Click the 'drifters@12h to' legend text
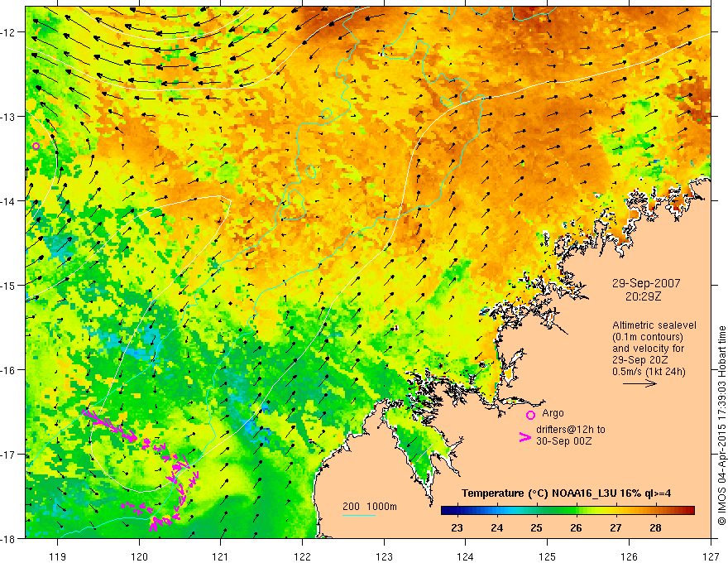Viewport: 728px width, 563px height. 571,430
